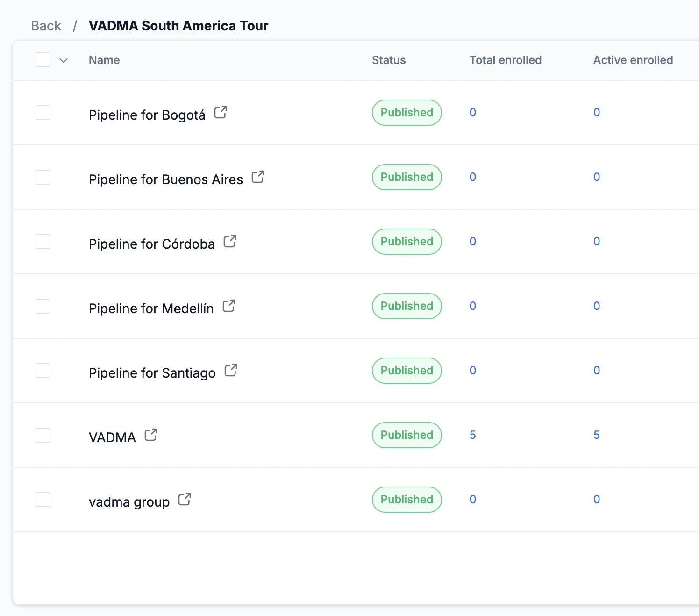
Task: Tick the checkbox for Pipeline for Córdoba
Action: pyautogui.click(x=43, y=242)
